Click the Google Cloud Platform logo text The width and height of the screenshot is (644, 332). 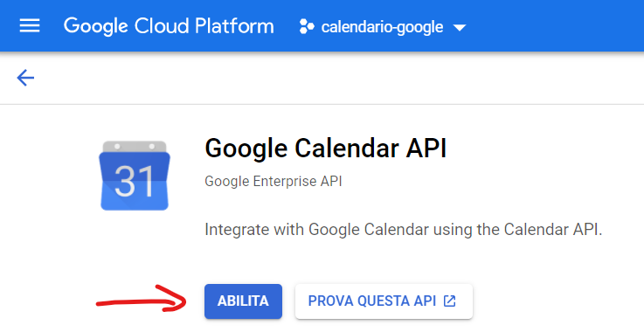click(x=169, y=26)
